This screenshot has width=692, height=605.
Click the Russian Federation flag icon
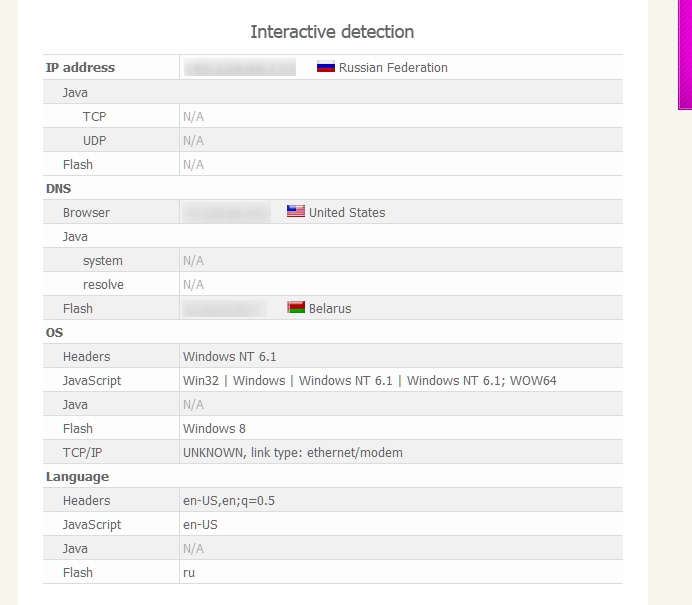point(325,67)
